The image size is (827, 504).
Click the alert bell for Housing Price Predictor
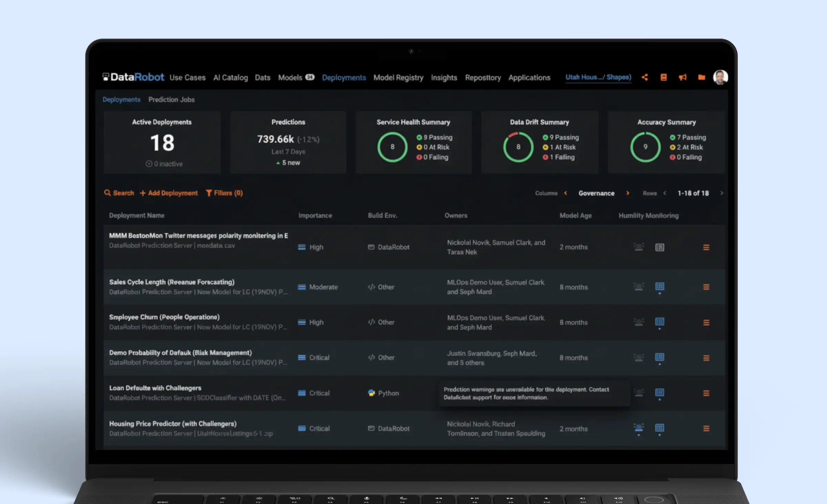[x=639, y=429]
